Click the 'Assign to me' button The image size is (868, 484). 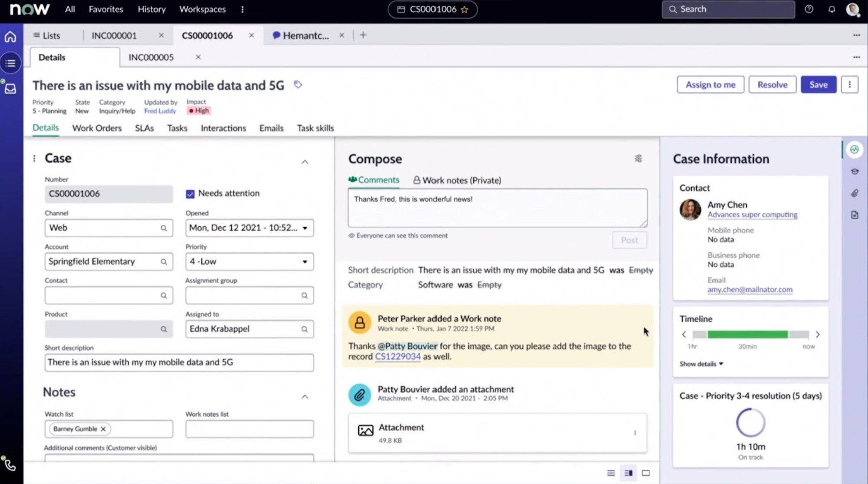(711, 85)
